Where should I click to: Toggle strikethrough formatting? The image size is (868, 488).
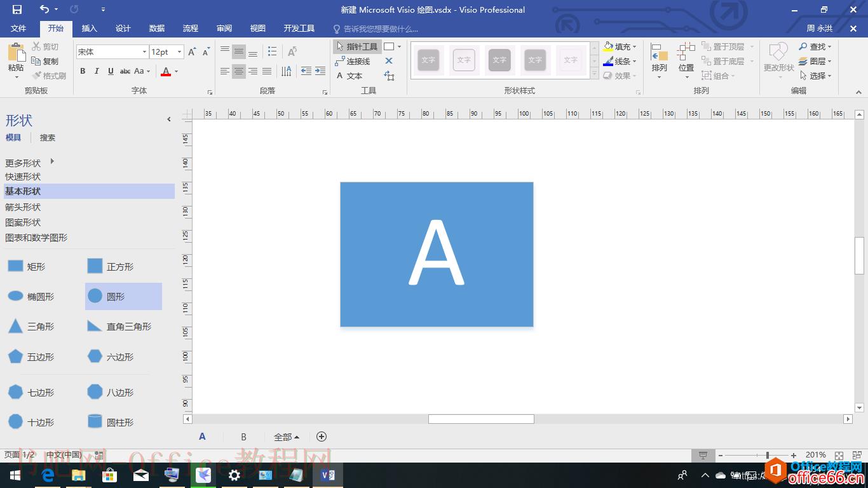(x=125, y=71)
